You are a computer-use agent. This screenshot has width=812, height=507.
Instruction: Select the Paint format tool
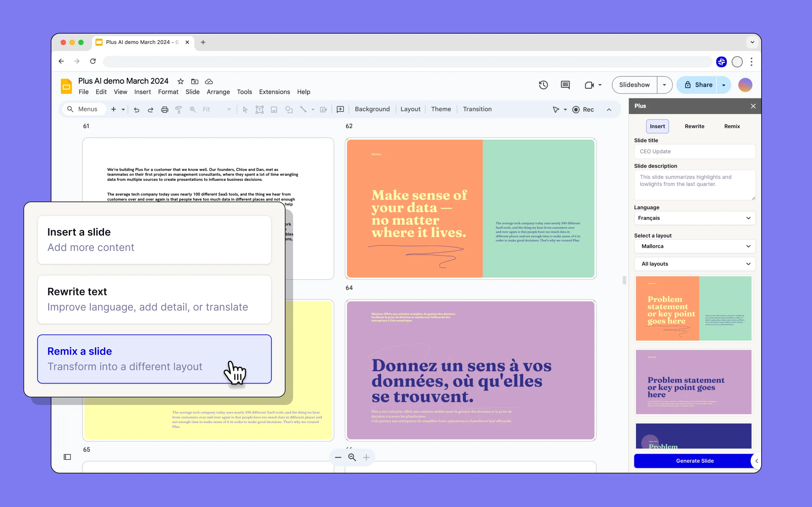(179, 109)
